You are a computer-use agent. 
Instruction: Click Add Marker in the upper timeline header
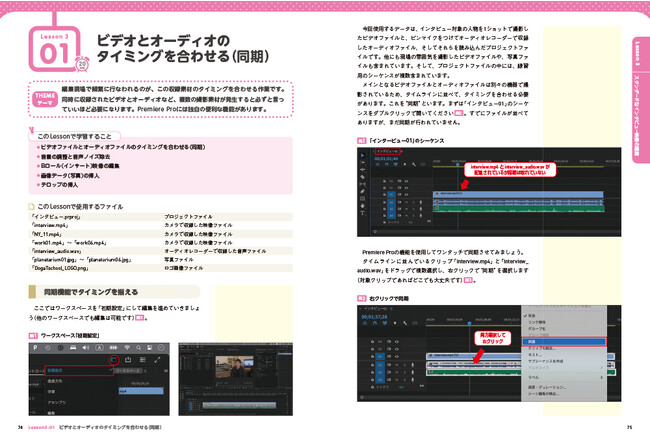[405, 164]
